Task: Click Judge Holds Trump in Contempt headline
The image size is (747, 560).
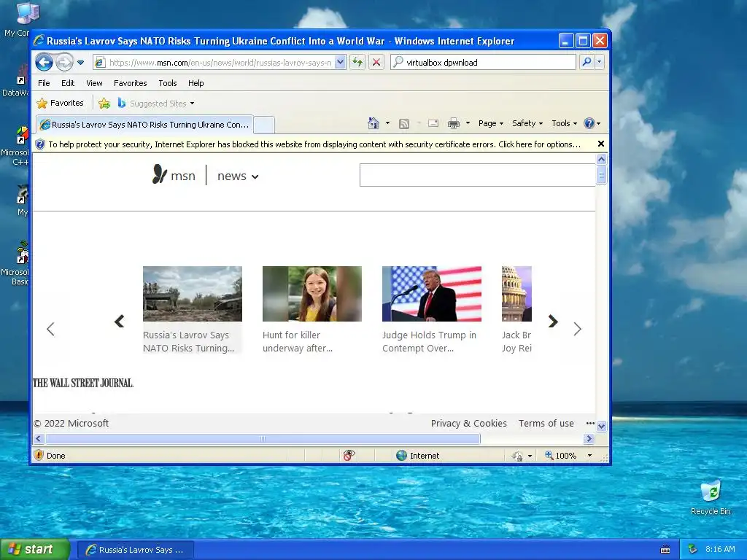Action: (x=429, y=341)
